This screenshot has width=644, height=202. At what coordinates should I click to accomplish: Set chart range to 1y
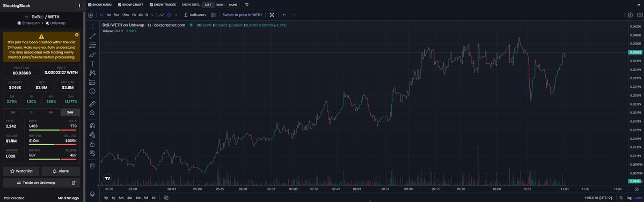coord(113,198)
